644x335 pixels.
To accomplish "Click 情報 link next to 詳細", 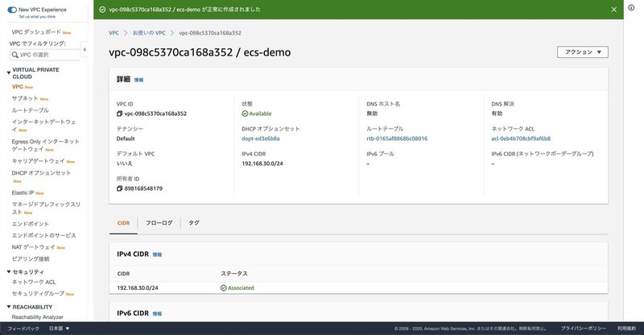I will (138, 81).
